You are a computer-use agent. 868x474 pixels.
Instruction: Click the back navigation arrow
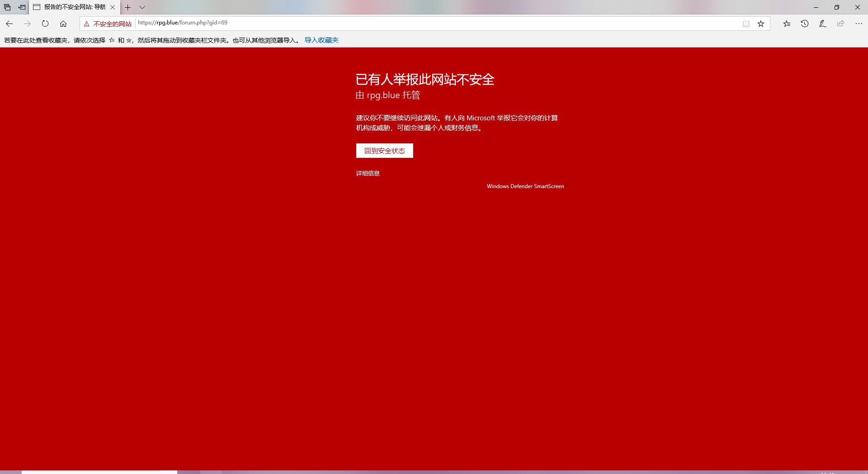(x=9, y=24)
